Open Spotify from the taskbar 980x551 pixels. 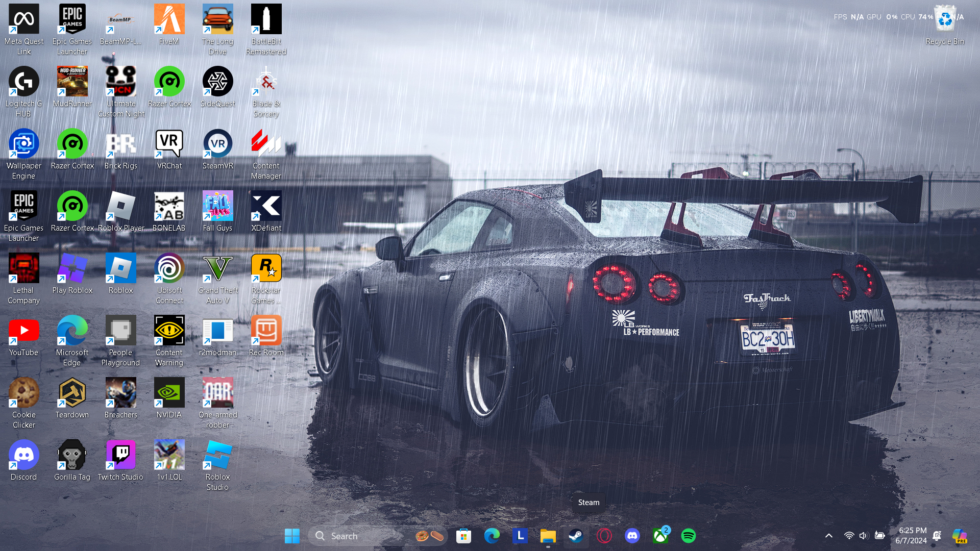click(688, 536)
